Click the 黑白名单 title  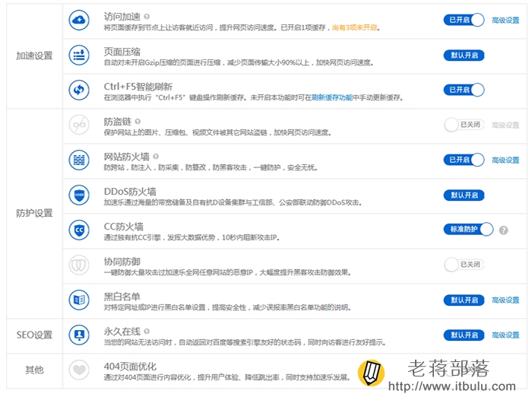[122, 297]
